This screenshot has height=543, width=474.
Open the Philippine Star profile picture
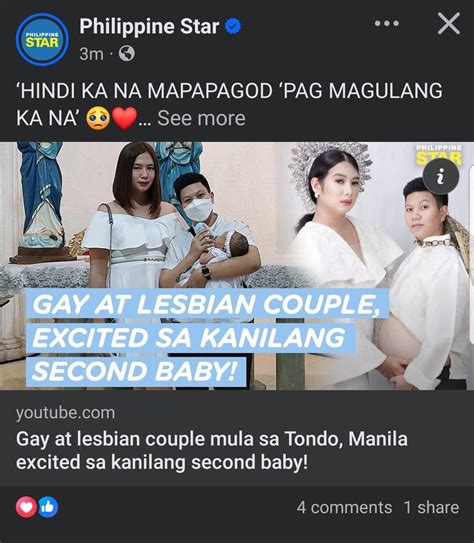42,39
